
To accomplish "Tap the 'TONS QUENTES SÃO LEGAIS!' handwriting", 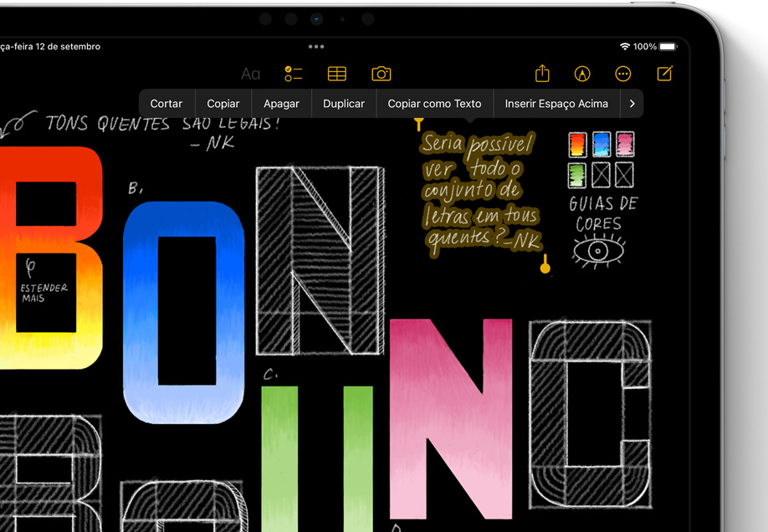I will (163, 123).
